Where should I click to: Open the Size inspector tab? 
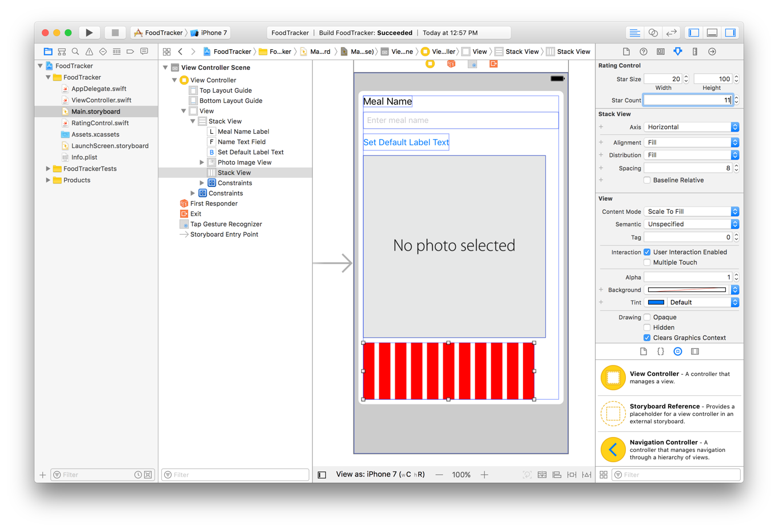(695, 51)
